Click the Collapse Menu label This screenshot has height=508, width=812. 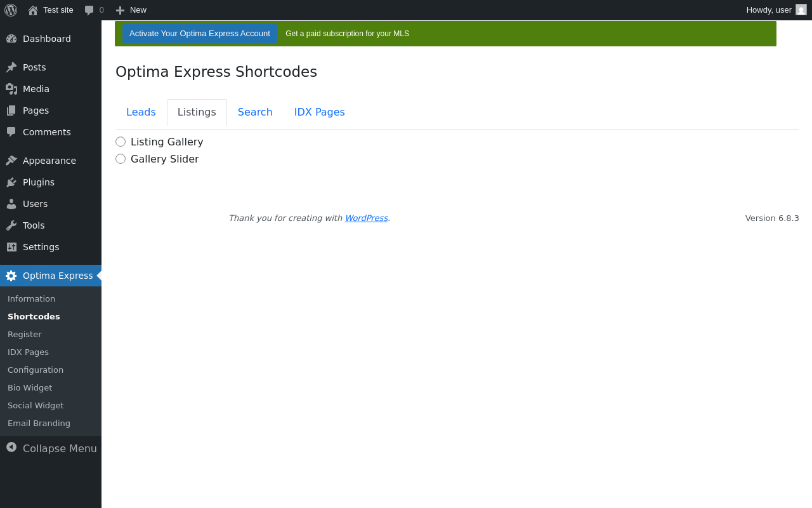click(60, 448)
